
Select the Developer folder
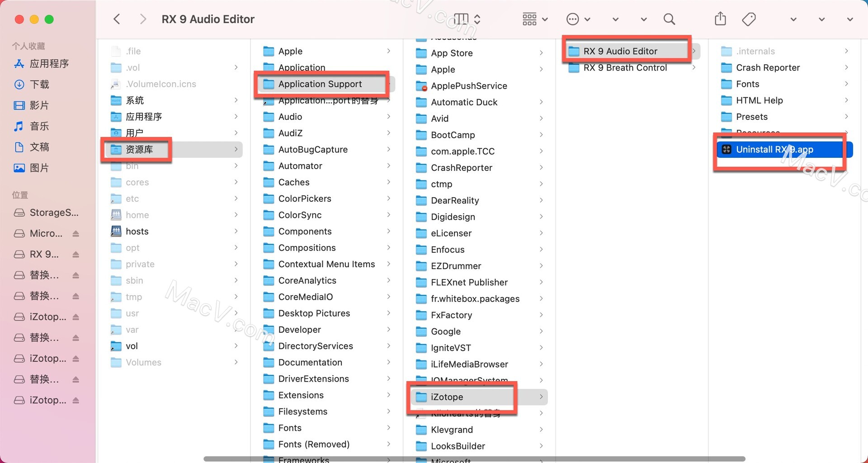326,330
